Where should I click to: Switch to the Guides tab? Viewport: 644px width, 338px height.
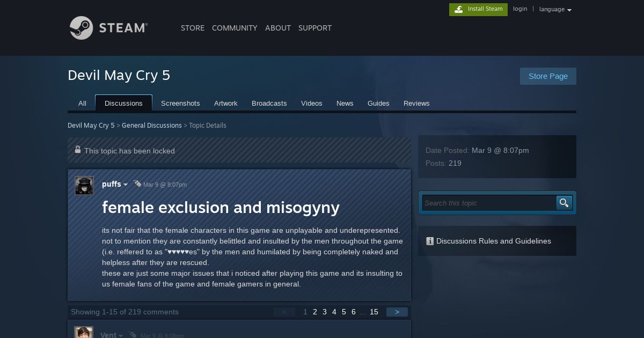point(378,103)
